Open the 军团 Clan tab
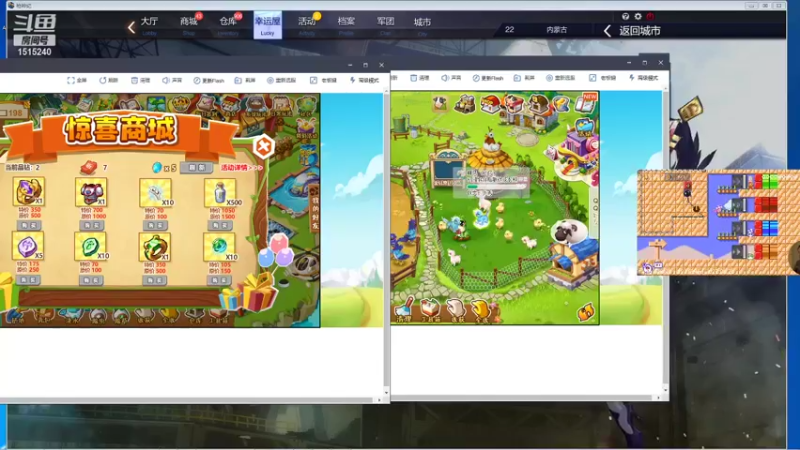800x450 pixels. pos(385,25)
